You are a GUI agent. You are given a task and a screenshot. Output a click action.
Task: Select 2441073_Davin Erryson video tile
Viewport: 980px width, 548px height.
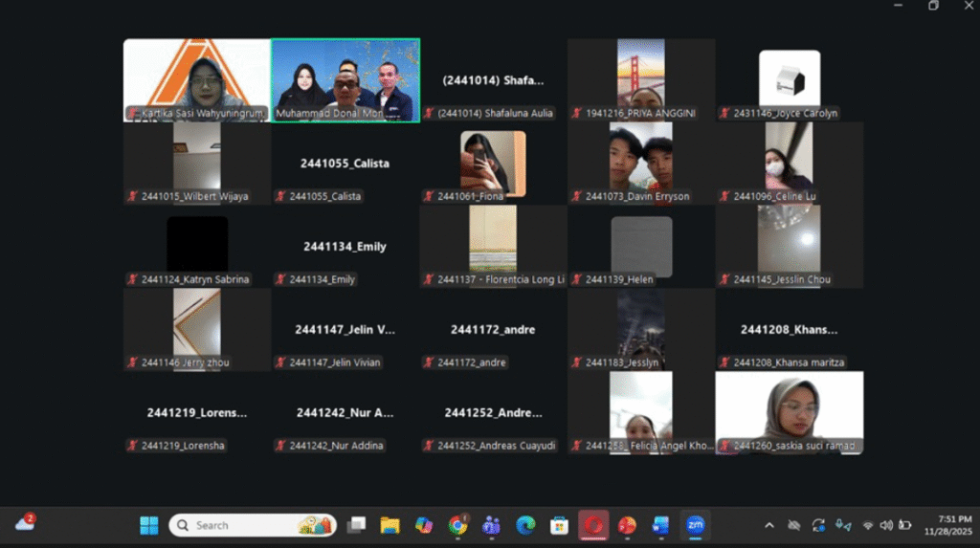pos(641,164)
